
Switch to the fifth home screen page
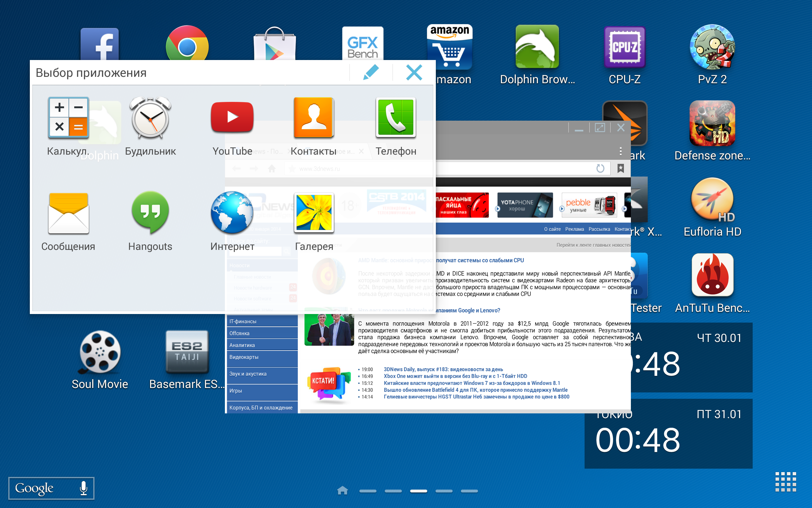pyautogui.click(x=469, y=491)
